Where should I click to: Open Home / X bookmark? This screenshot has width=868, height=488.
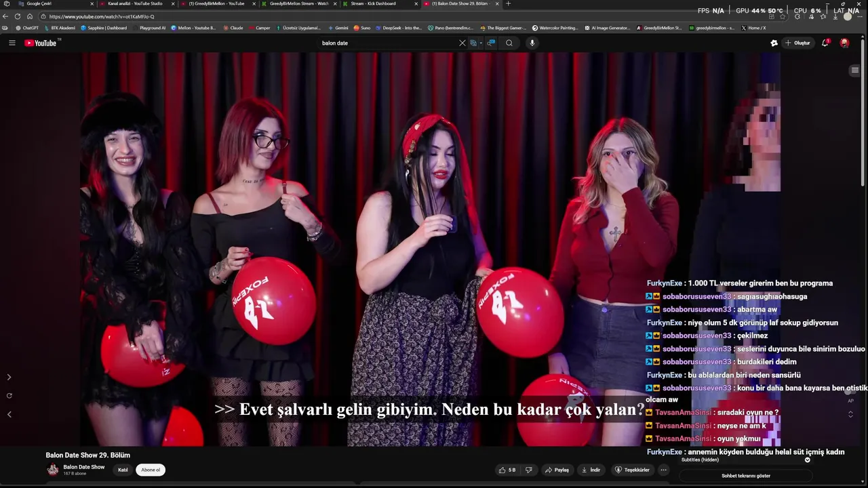pyautogui.click(x=753, y=28)
